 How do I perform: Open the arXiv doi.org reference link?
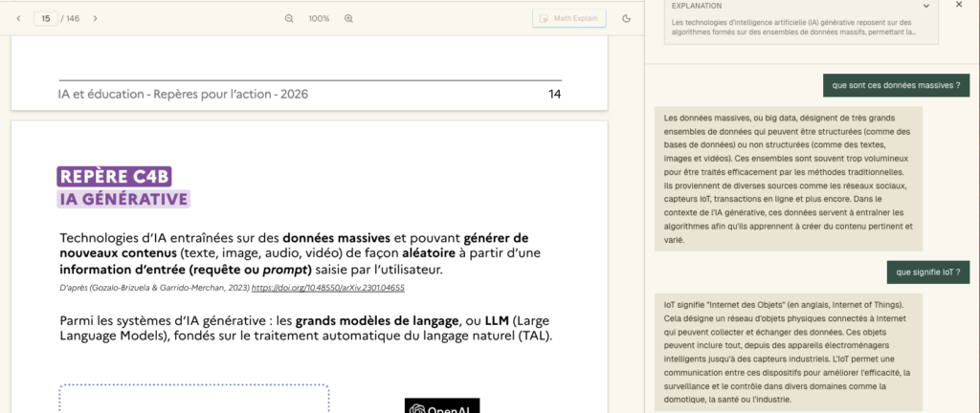click(327, 288)
